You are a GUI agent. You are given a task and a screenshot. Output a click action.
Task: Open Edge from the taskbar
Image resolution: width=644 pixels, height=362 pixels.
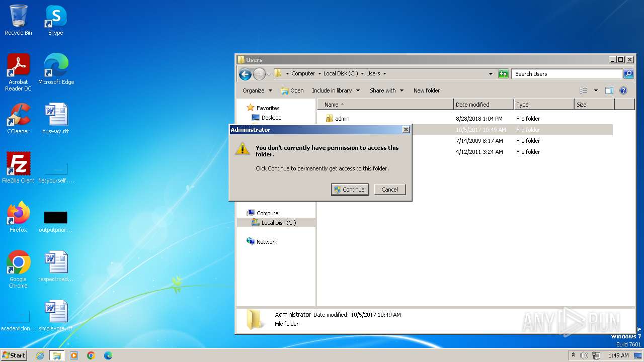(x=108, y=355)
